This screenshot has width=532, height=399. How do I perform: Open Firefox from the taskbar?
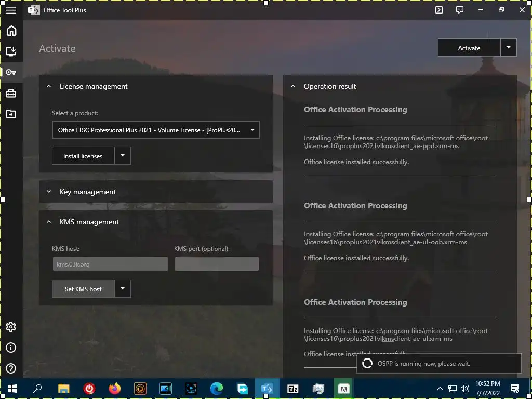pyautogui.click(x=115, y=389)
